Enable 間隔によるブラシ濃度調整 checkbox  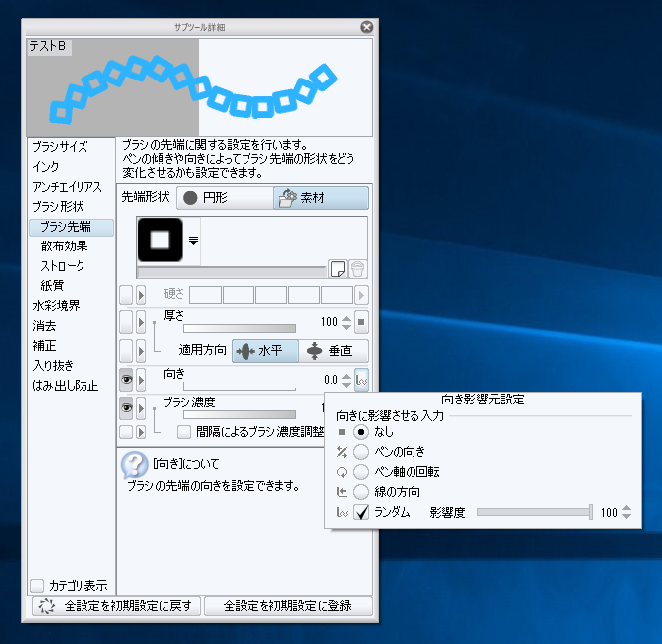[184, 432]
